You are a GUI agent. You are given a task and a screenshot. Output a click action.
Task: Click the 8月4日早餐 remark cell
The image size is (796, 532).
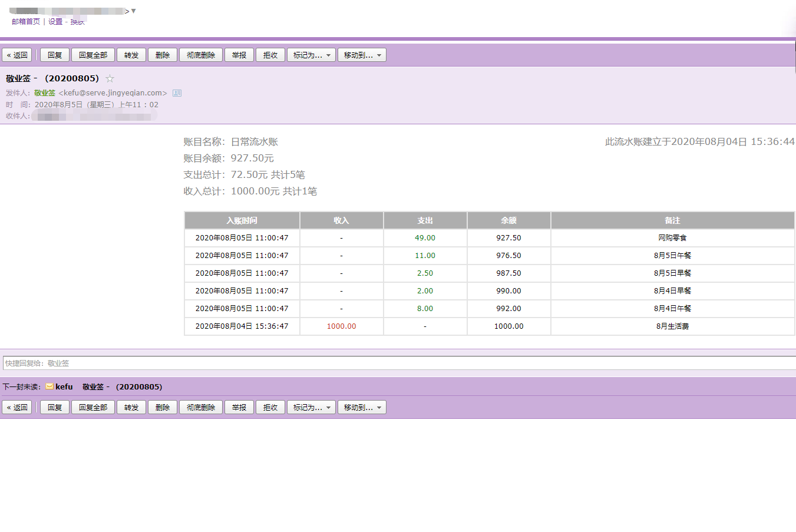pyautogui.click(x=673, y=291)
